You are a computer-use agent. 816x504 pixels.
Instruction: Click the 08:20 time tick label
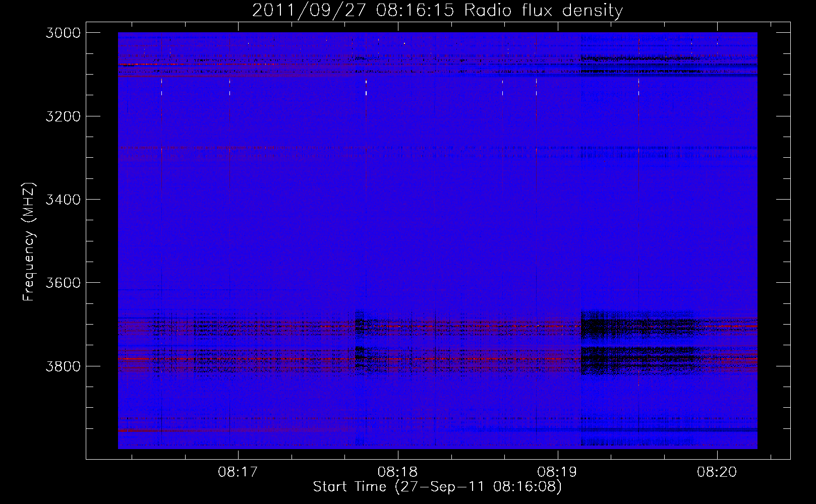pos(717,472)
